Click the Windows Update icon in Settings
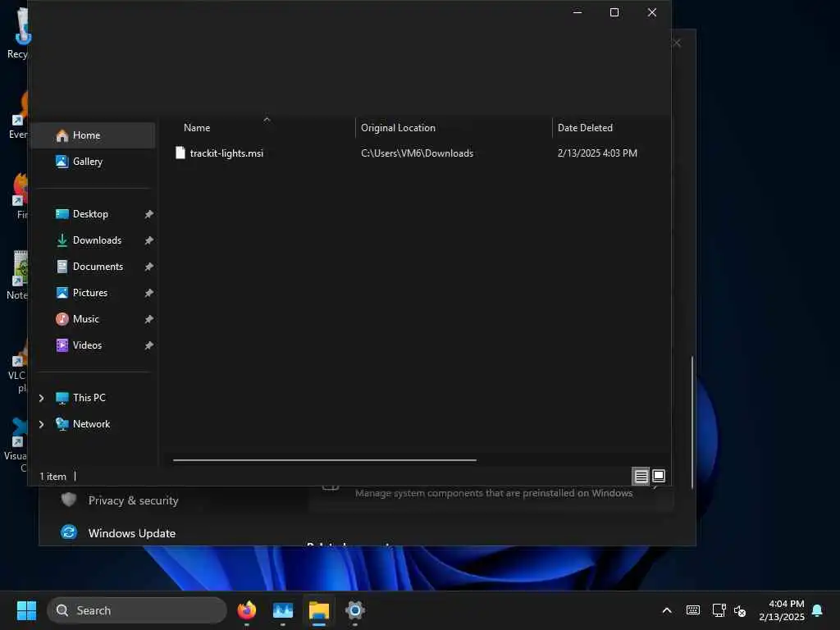Viewport: 840px width, 630px height. click(x=69, y=532)
